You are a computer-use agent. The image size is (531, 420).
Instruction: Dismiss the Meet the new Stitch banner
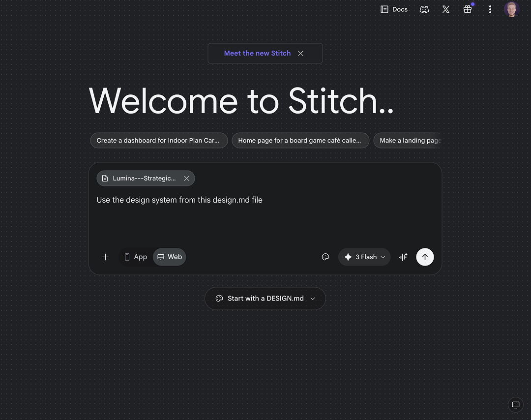[x=301, y=54]
